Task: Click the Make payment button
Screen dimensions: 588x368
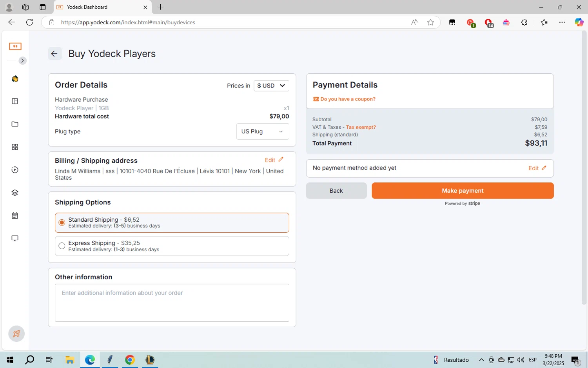Action: click(x=463, y=191)
